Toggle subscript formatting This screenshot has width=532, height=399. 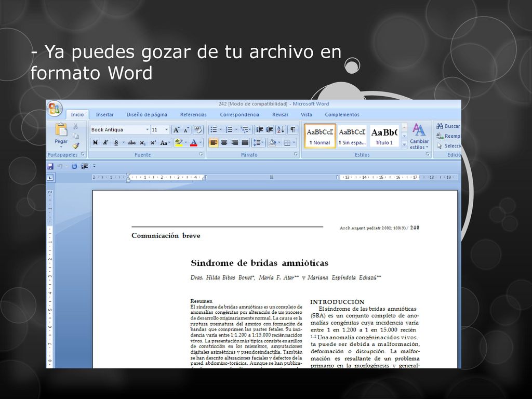pyautogui.click(x=143, y=142)
